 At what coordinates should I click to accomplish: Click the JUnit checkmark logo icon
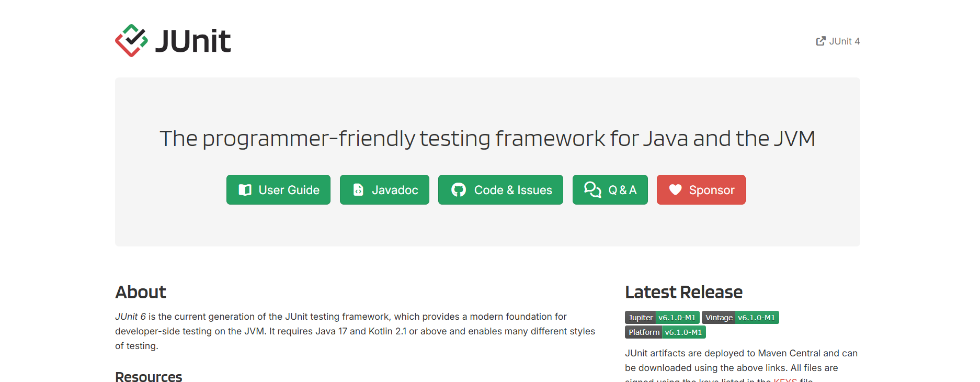(131, 41)
